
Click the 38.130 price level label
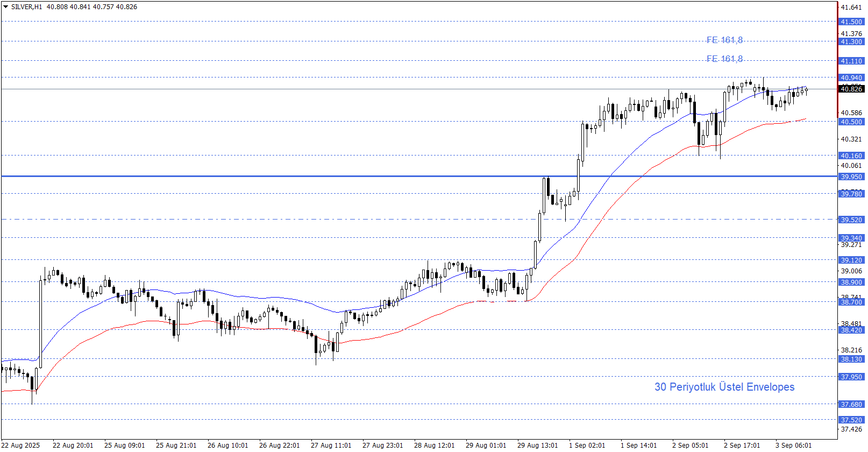(x=851, y=359)
